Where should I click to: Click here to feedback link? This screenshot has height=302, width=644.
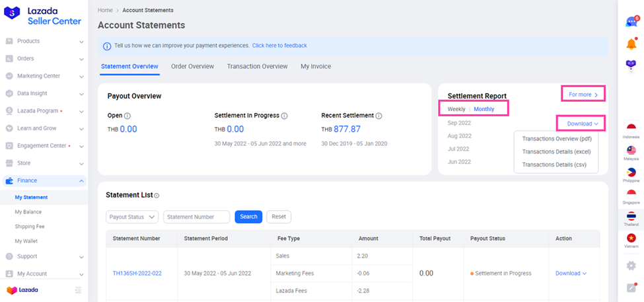pyautogui.click(x=279, y=46)
